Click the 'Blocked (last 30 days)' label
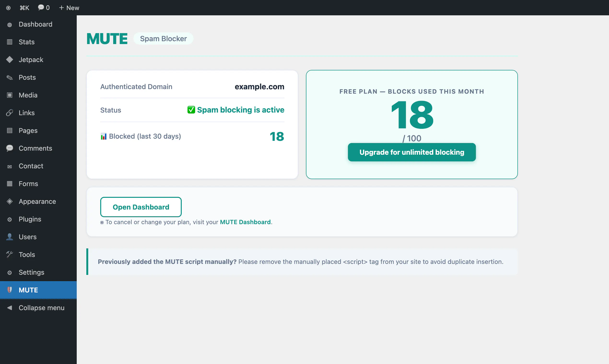Screen dimensions: 609x364 coord(145,136)
